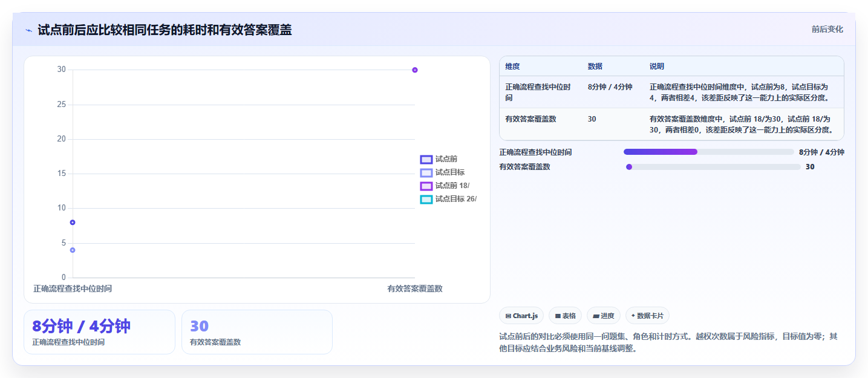Click the 说明 column header

tap(657, 67)
